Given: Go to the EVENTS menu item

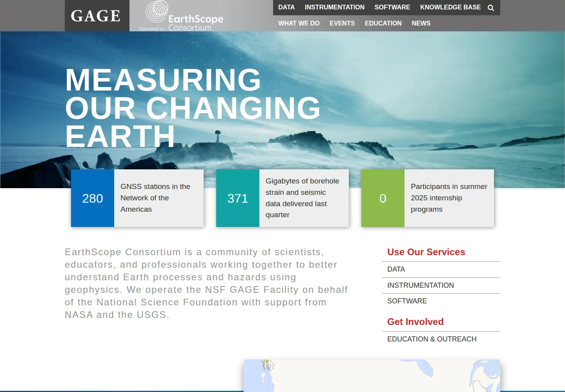Looking at the screenshot, I should click(x=342, y=24).
